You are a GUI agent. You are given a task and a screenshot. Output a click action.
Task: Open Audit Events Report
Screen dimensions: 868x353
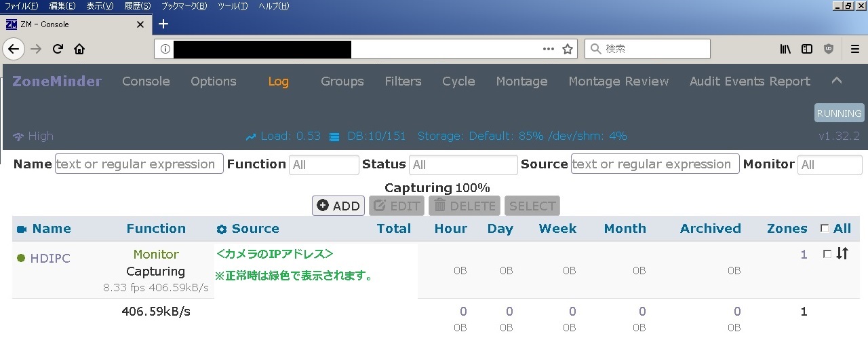point(750,81)
